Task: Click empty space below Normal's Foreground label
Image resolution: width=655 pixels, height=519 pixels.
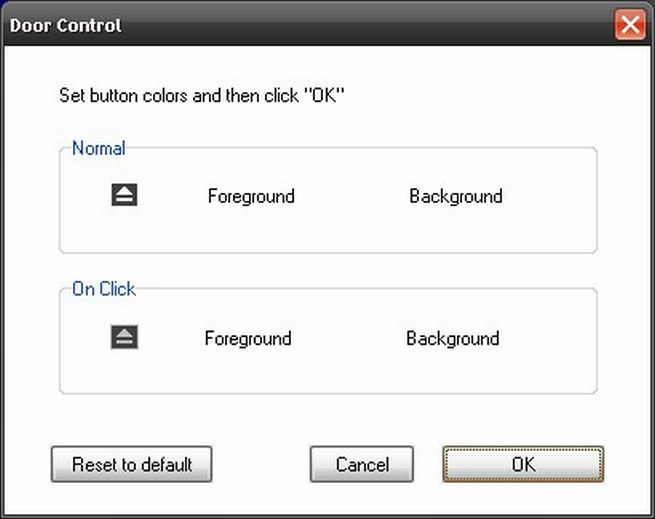Action: 251,230
